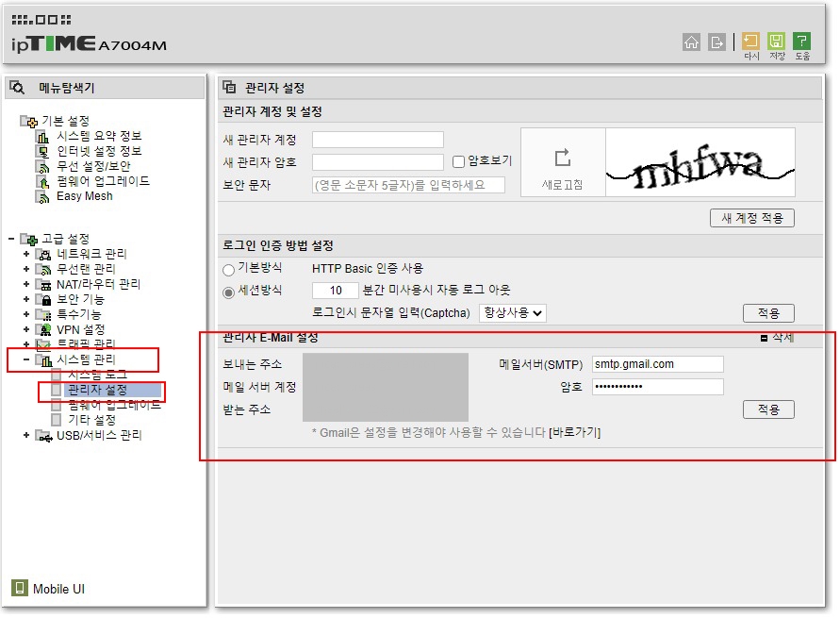Click the Easy Mesh wifi icon
The image size is (840, 618).
(x=42, y=196)
